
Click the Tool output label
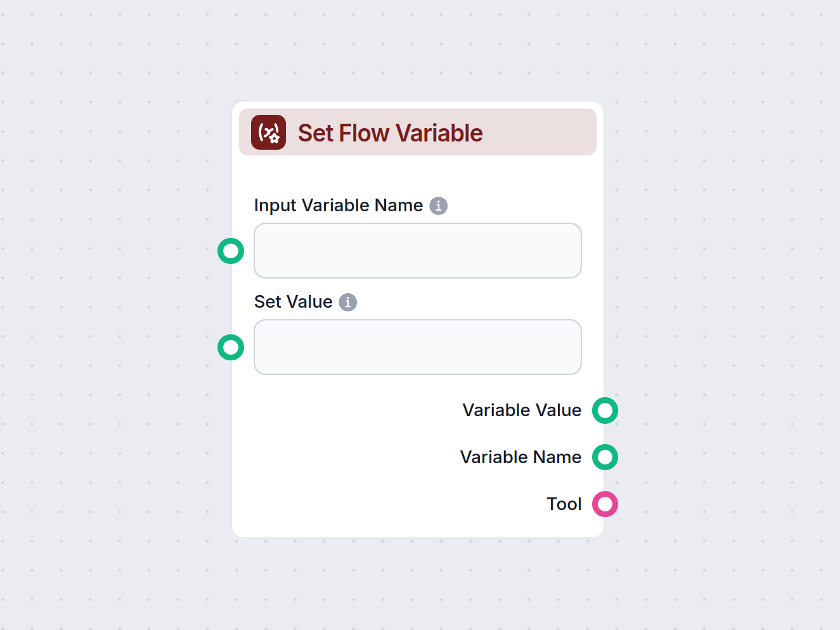[564, 504]
